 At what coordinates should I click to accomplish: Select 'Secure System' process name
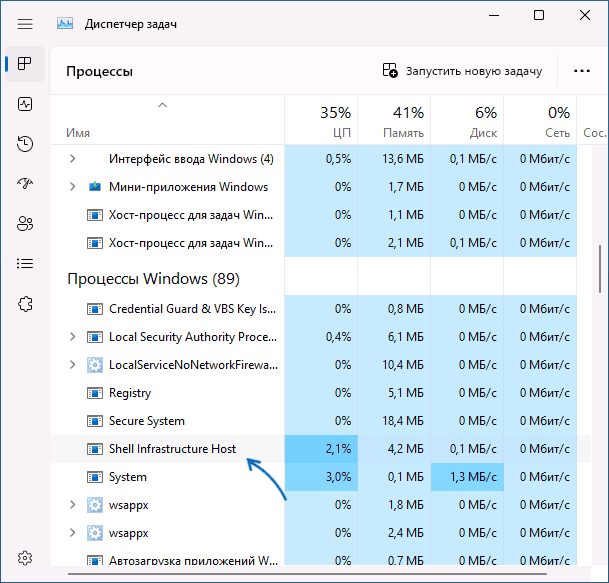[x=147, y=421]
